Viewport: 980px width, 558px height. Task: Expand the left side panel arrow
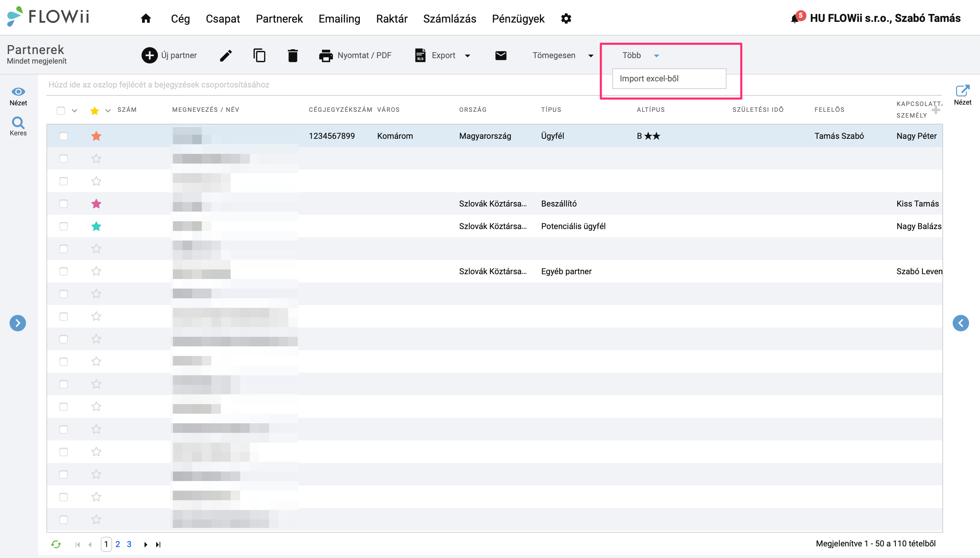coord(18,323)
